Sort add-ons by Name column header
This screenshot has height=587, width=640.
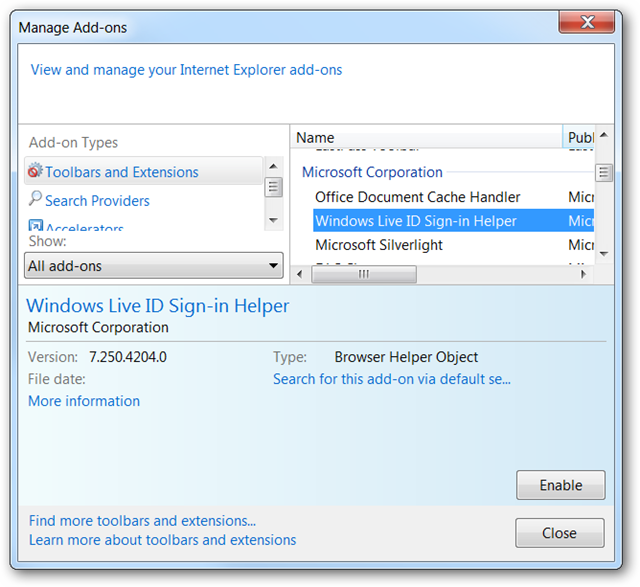[426, 138]
